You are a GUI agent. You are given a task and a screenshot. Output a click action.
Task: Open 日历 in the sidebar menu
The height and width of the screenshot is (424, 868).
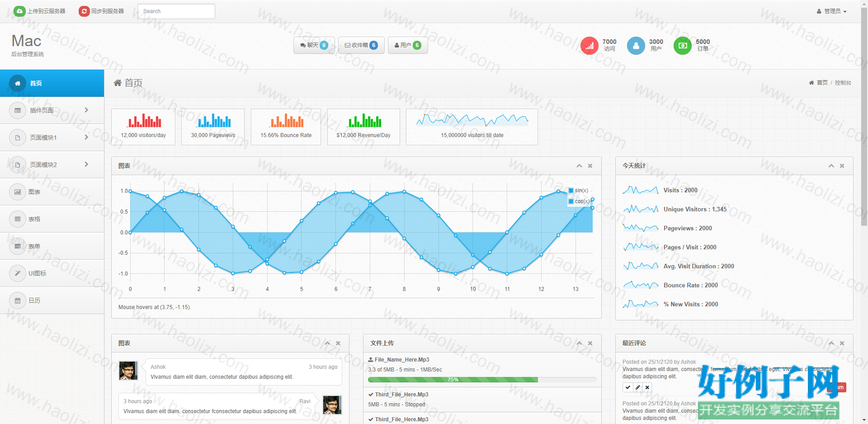pyautogui.click(x=52, y=300)
